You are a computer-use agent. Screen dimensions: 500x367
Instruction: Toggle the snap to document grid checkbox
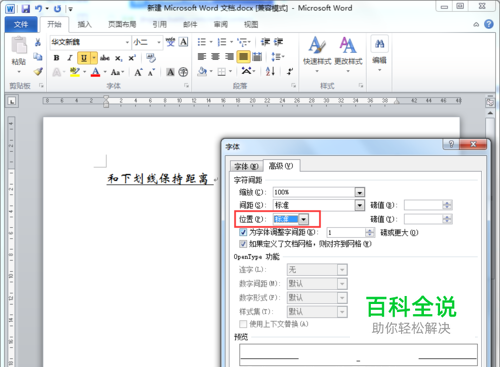click(243, 244)
